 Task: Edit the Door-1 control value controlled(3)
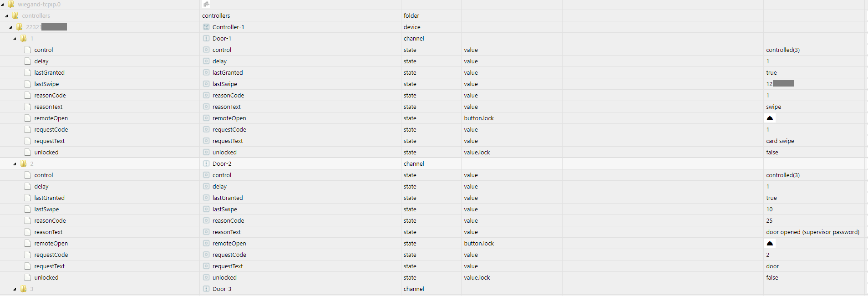782,50
